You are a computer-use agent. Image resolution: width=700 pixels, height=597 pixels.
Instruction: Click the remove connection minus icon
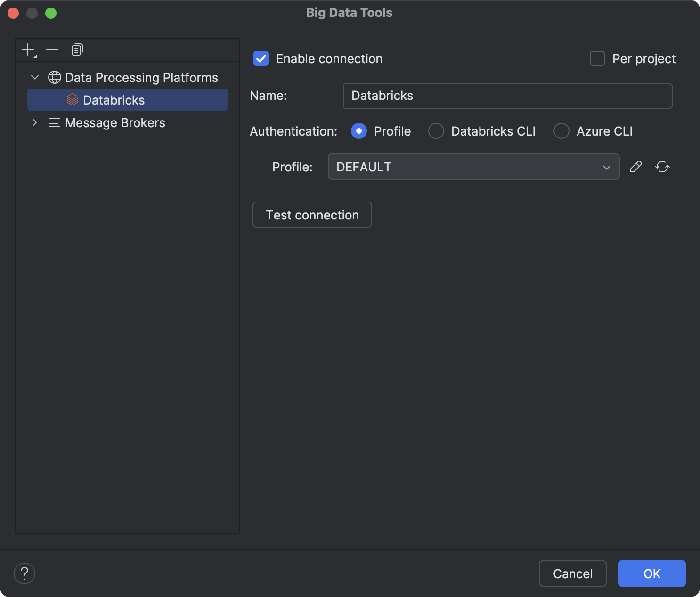[x=52, y=49]
